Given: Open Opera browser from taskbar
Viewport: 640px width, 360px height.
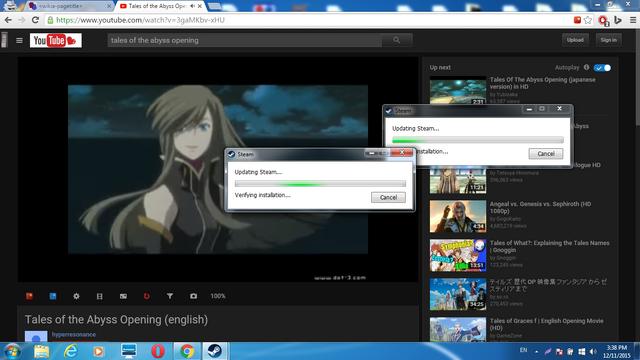Looking at the screenshot, I should tap(158, 351).
